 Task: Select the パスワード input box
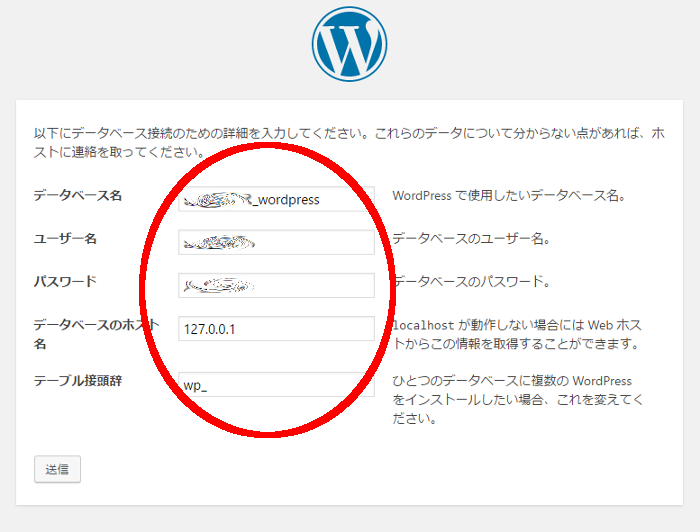click(277, 286)
